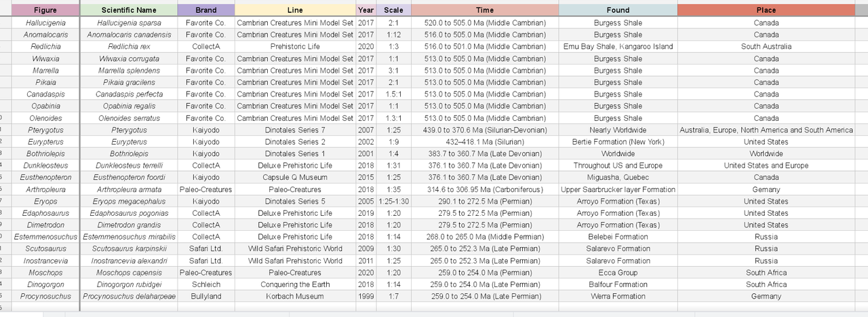868x317 pixels.
Task: Click the Canadaspis perfecta cell
Action: tap(129, 94)
